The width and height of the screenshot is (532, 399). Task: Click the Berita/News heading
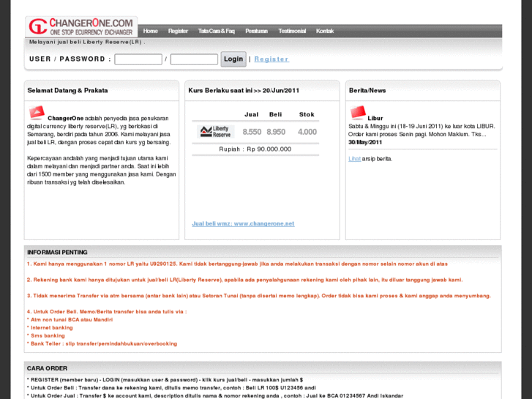click(x=367, y=90)
